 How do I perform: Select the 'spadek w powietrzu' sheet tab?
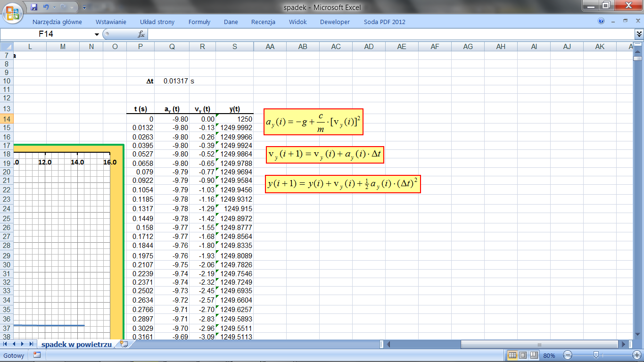(76, 345)
